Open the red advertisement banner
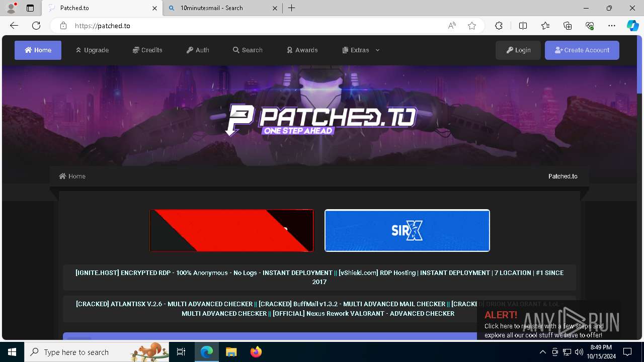Viewport: 644px width, 362px height. point(231,230)
